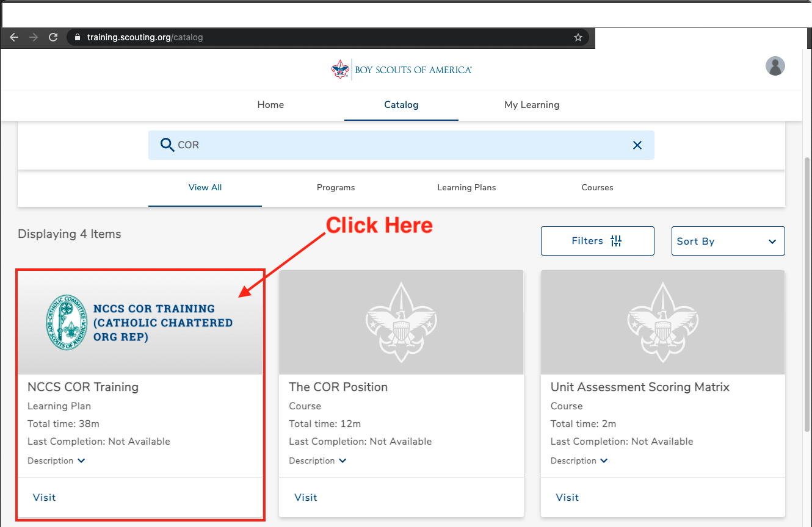812x527 pixels.
Task: Switch to the Courses tab
Action: tap(597, 188)
